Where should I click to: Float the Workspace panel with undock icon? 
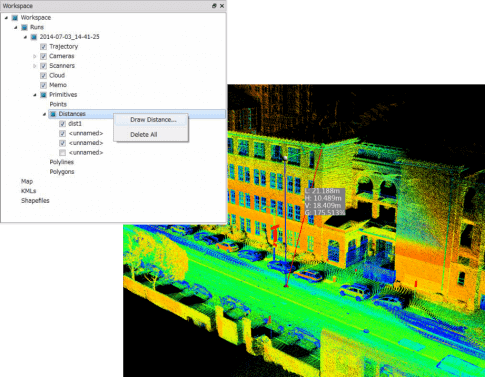click(214, 6)
